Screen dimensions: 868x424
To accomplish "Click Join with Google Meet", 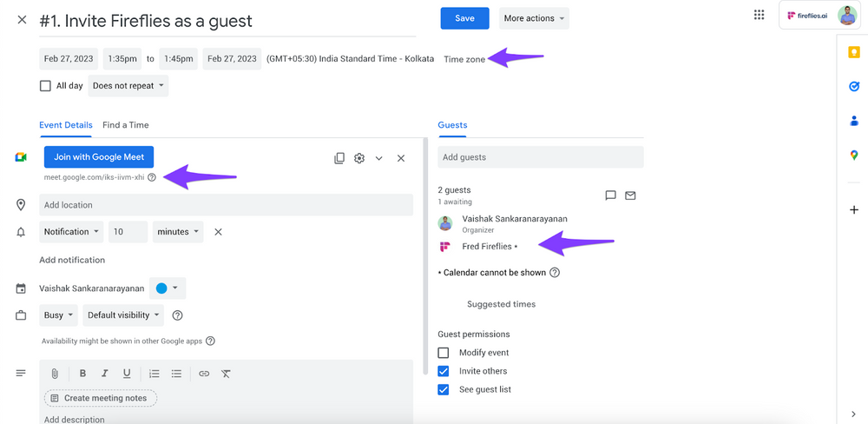I will (99, 156).
